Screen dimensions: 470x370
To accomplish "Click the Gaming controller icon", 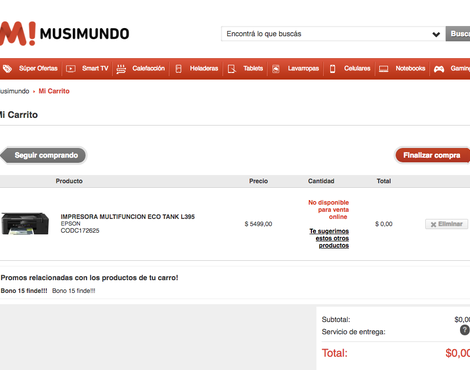I will coord(439,69).
